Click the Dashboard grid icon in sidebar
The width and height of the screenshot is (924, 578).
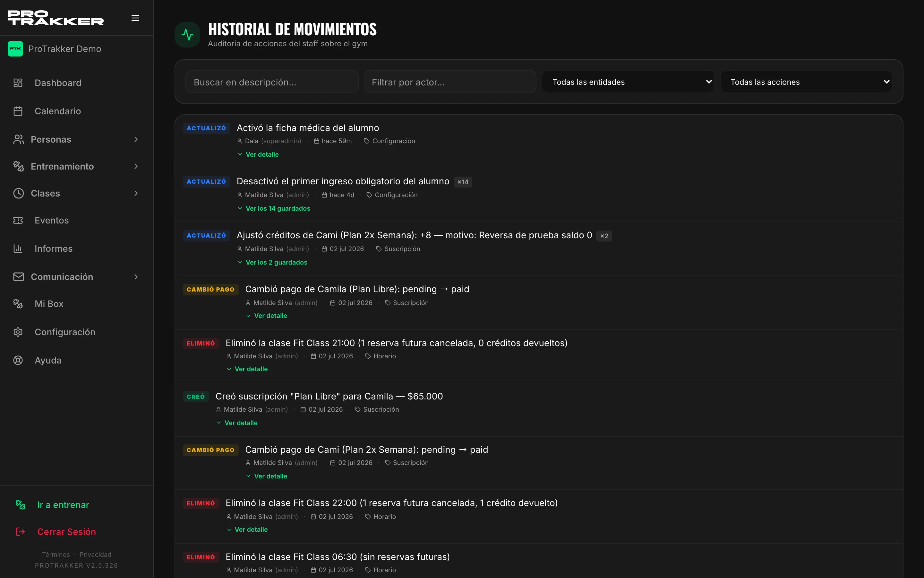pyautogui.click(x=18, y=83)
